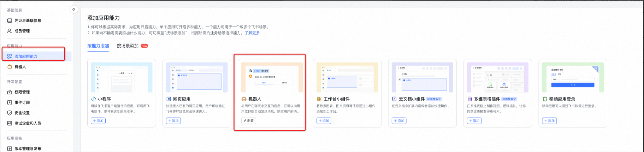This screenshot has height=152, width=644.
Task: Click the 工作台小组件 card preview image
Action: click(x=347, y=77)
